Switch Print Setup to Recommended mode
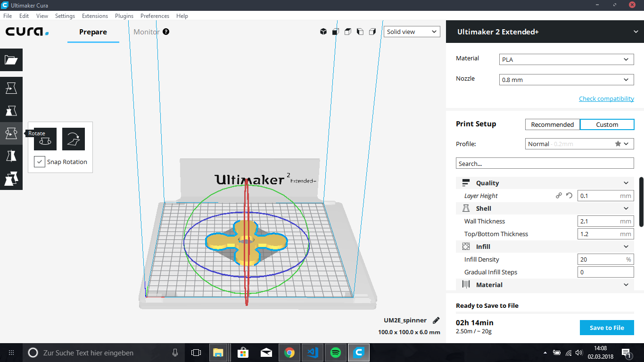The height and width of the screenshot is (362, 644). [x=553, y=124]
